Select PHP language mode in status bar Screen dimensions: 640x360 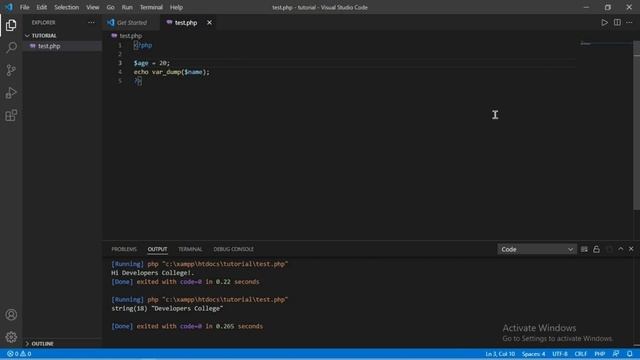coord(600,354)
